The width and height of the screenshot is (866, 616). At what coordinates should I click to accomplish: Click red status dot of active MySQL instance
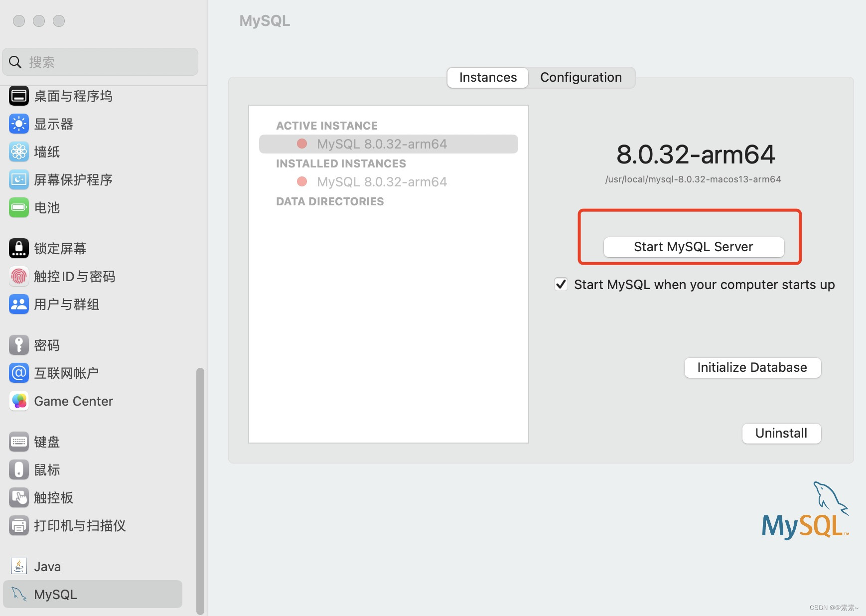click(302, 144)
